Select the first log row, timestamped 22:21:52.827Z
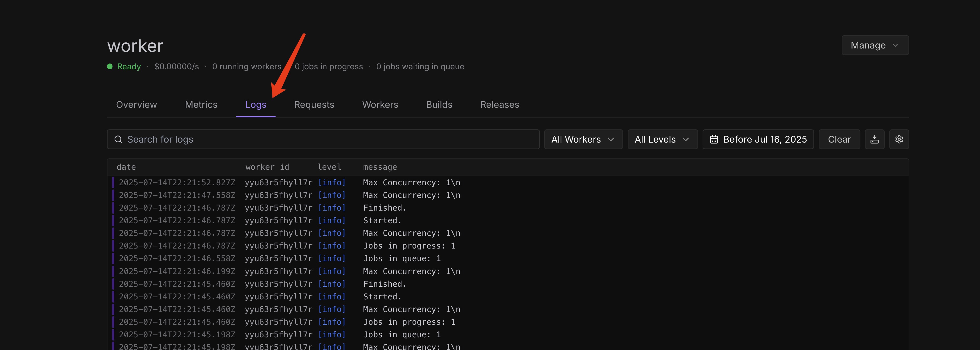980x350 pixels. pyautogui.click(x=177, y=183)
